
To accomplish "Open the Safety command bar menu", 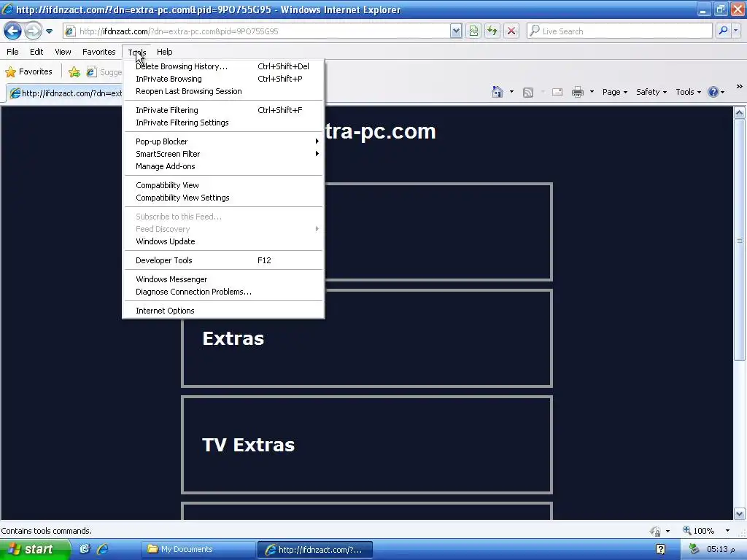I will [x=651, y=92].
